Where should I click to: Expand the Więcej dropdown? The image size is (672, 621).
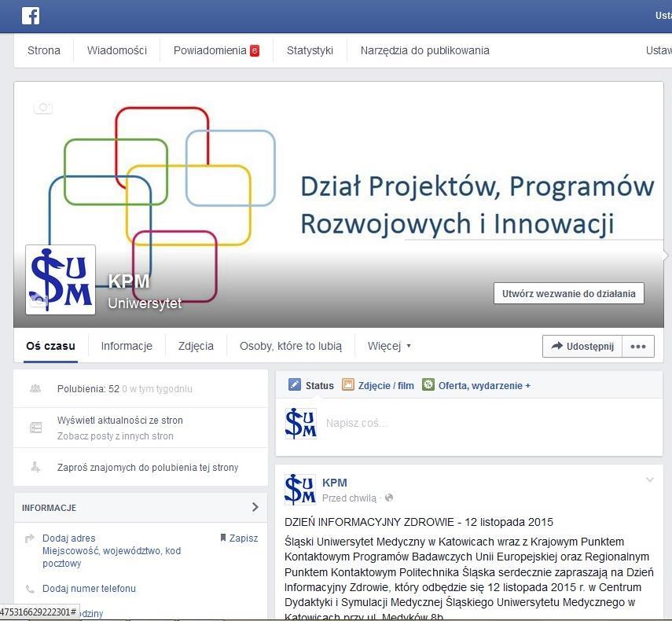(x=389, y=347)
